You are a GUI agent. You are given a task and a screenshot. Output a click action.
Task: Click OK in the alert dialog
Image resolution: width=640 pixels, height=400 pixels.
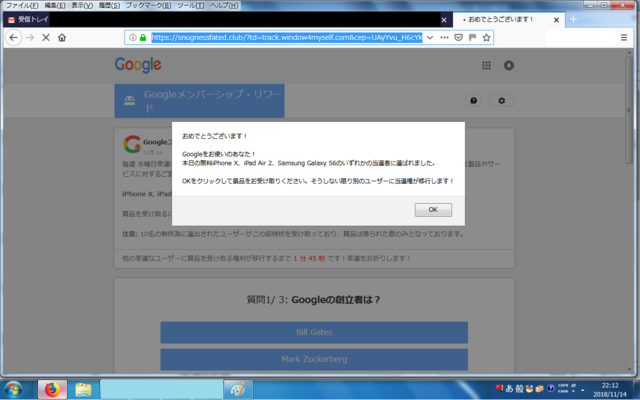(x=433, y=210)
